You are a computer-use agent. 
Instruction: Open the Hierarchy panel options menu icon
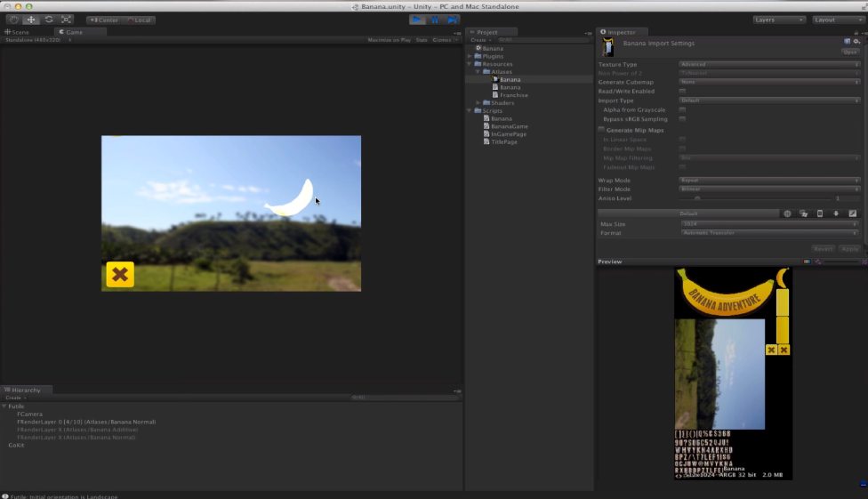(457, 391)
